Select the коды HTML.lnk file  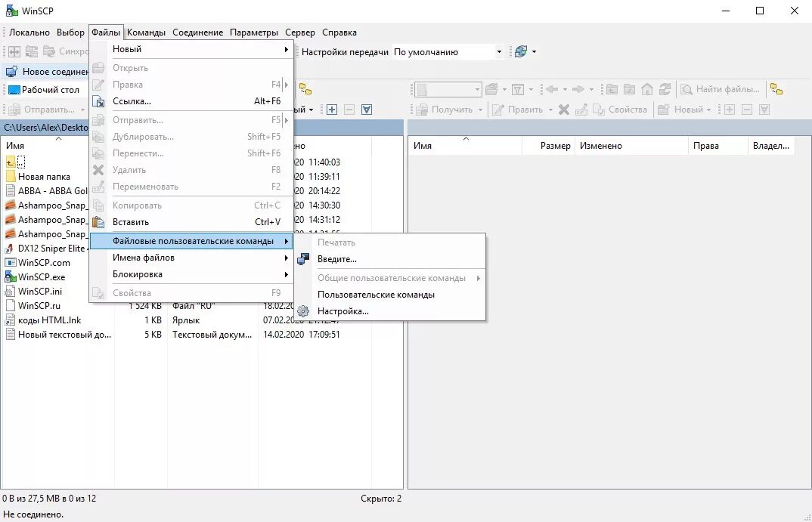click(x=50, y=320)
